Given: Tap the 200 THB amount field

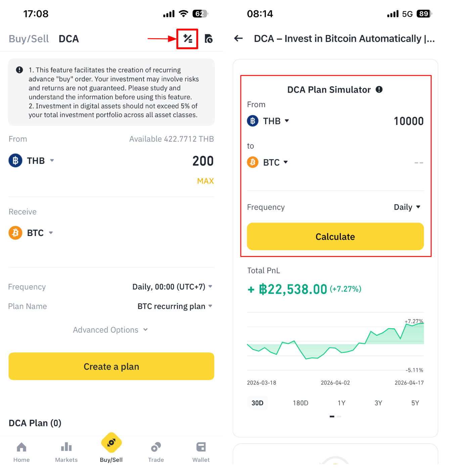Looking at the screenshot, I should pos(202,161).
